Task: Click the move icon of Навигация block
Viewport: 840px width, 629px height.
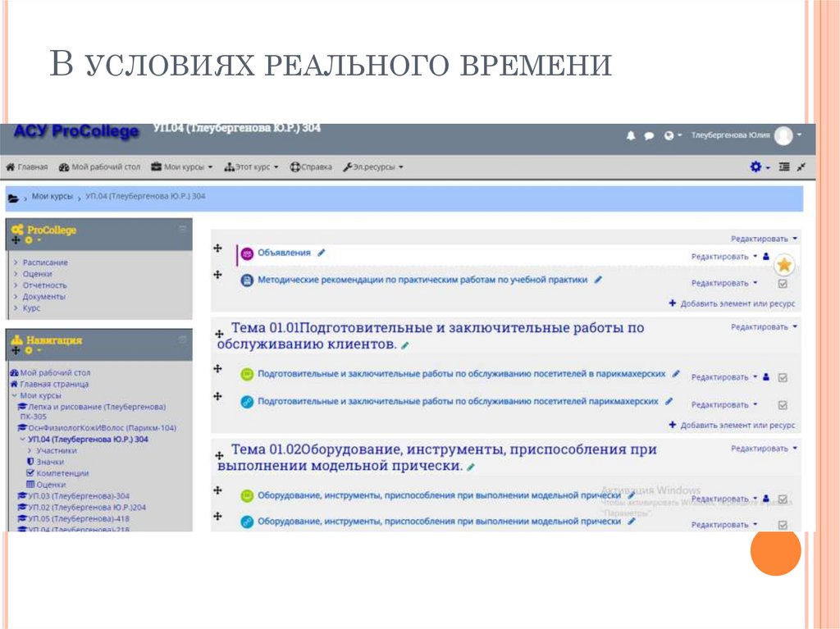Action: click(x=16, y=350)
